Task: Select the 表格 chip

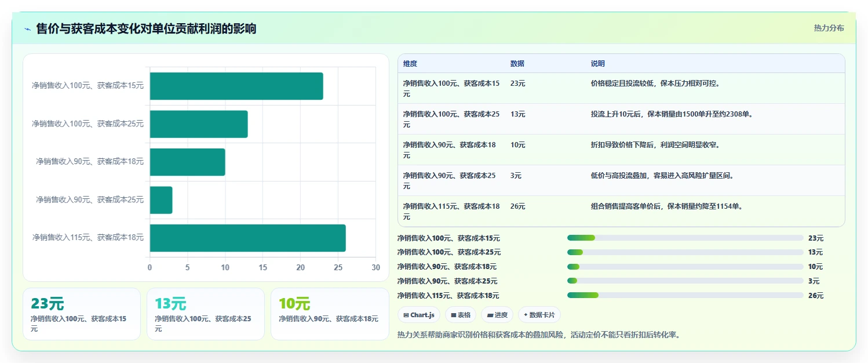Action: point(460,315)
